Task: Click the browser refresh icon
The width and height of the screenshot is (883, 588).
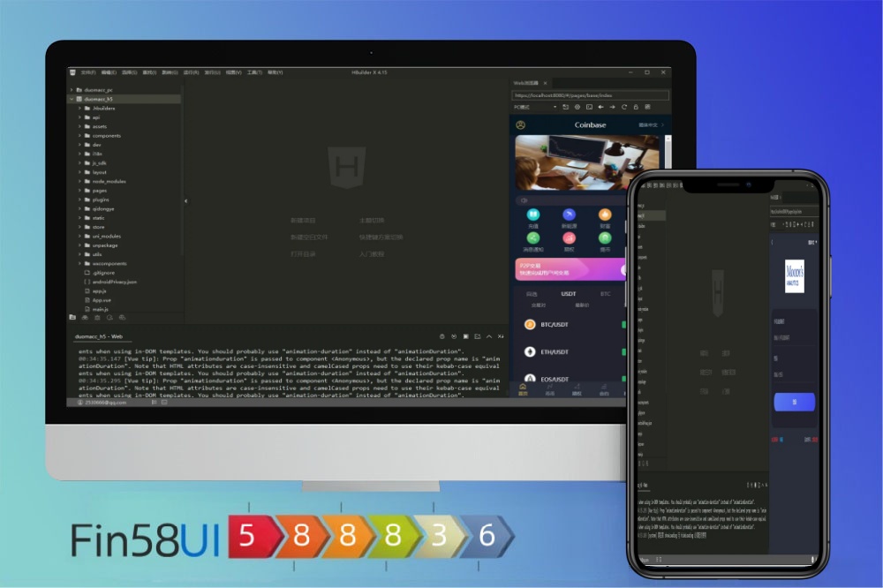Action: point(624,107)
